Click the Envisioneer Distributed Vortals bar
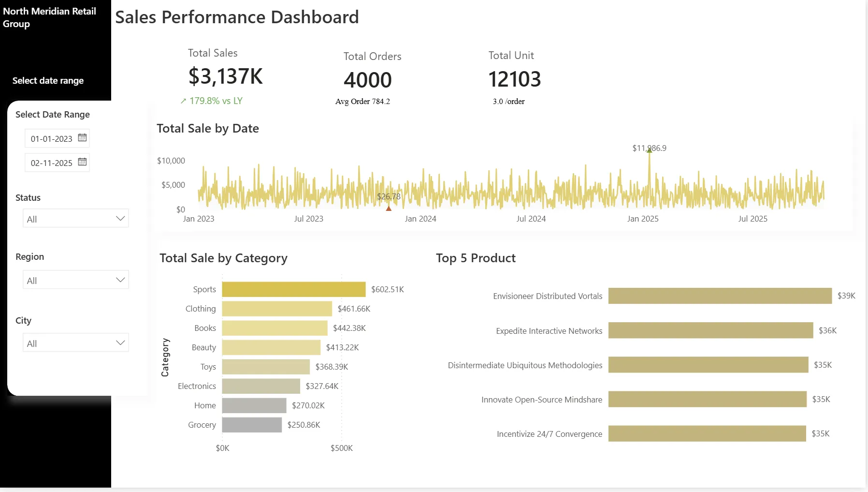 pyautogui.click(x=720, y=296)
